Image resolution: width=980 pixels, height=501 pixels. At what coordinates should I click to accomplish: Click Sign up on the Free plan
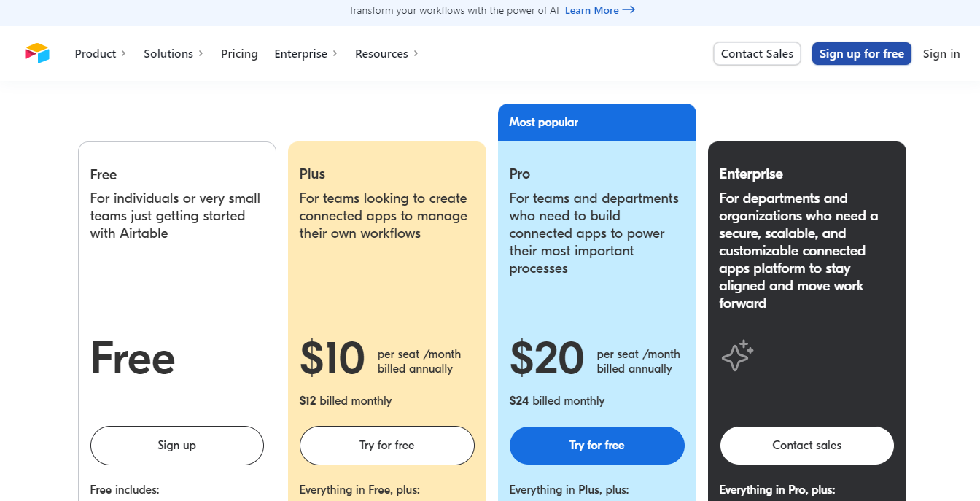coord(176,445)
